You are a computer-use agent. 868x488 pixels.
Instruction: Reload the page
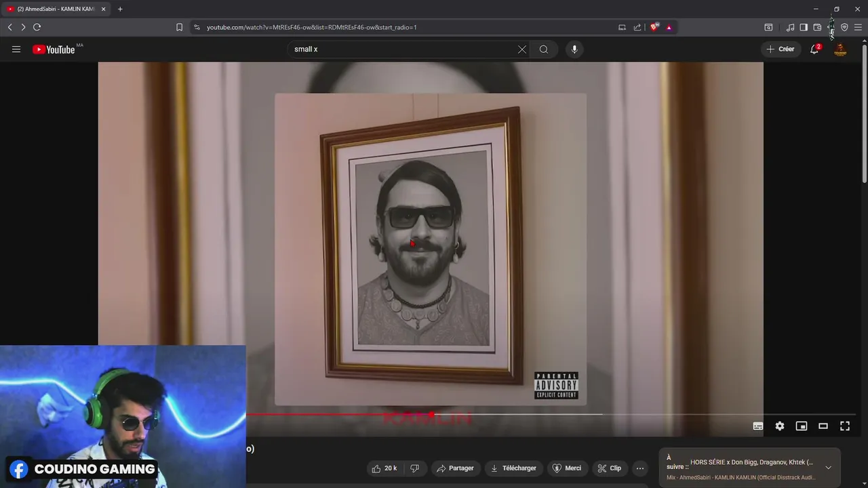(37, 27)
